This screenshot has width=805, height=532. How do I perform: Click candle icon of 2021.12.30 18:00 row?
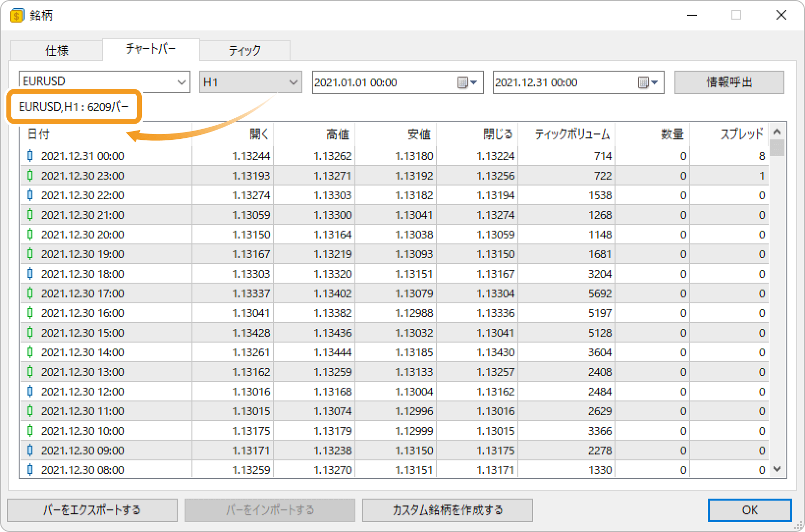point(30,274)
